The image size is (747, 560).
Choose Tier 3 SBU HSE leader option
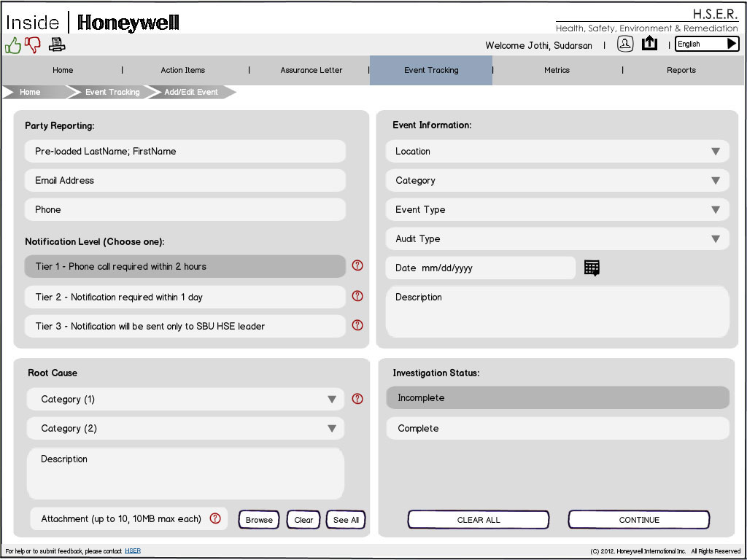tap(185, 326)
